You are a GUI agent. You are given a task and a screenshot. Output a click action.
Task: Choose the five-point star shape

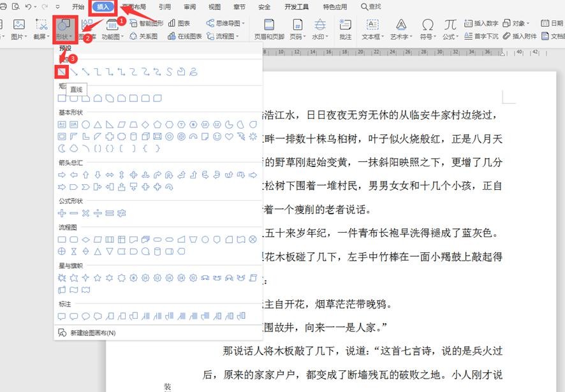98,278
